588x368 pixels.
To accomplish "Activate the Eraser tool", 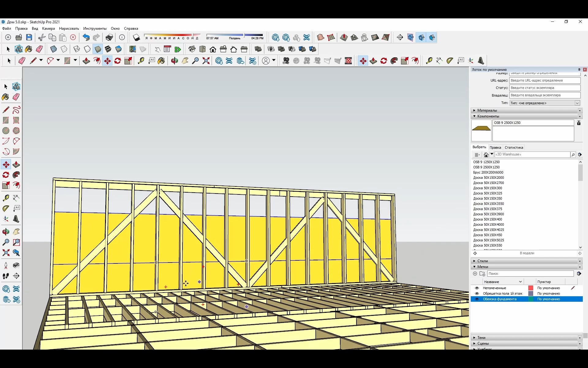I will point(21,61).
